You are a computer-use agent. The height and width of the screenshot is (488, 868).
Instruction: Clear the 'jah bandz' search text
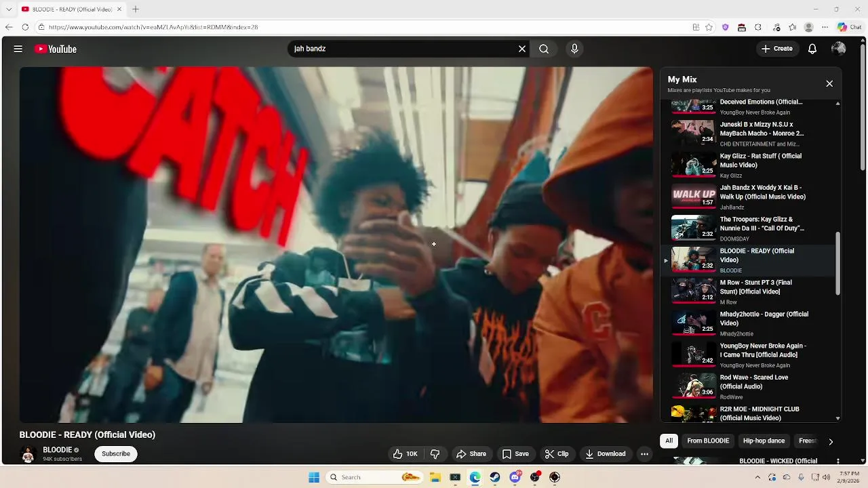click(x=522, y=49)
